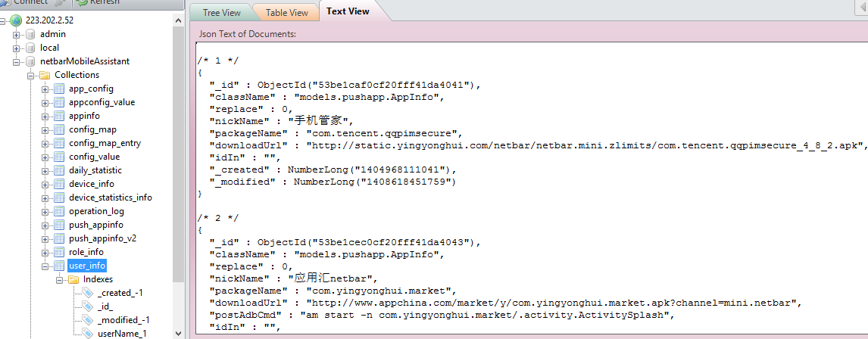This screenshot has height=339, width=868.
Task: Collapse the netbarMobileAssistant database node
Action: pos(17,62)
